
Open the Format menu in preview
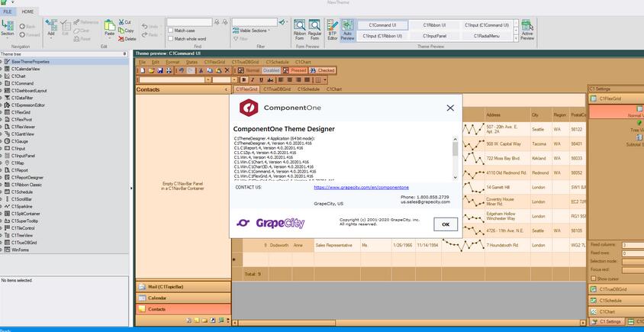pos(172,62)
